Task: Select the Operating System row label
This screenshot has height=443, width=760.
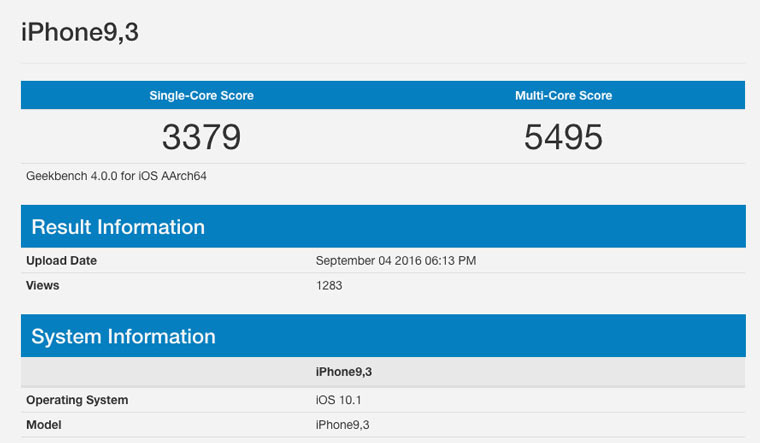Action: click(x=77, y=400)
